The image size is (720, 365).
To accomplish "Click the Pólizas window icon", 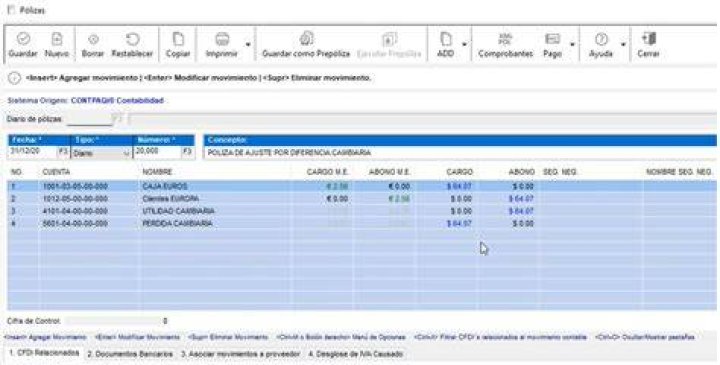I will coord(11,10).
